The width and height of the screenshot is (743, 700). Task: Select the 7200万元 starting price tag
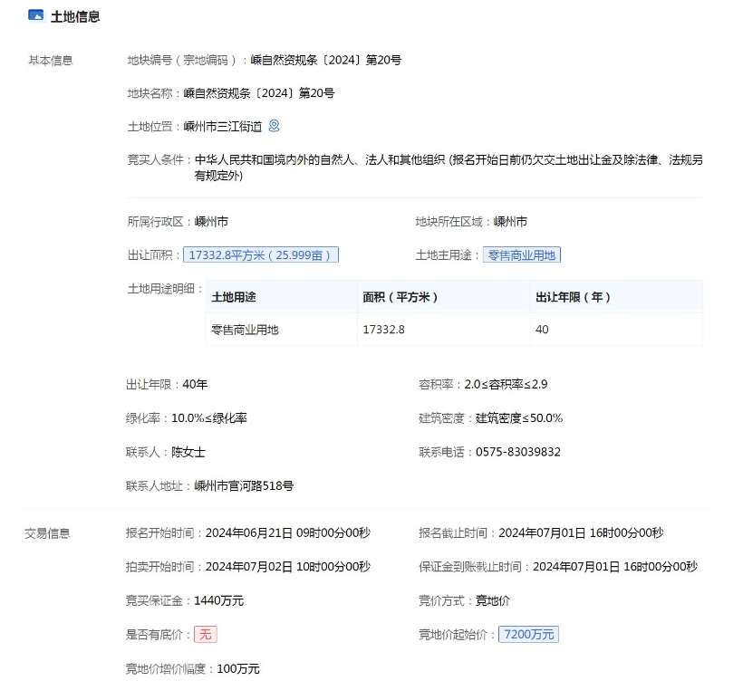[528, 634]
